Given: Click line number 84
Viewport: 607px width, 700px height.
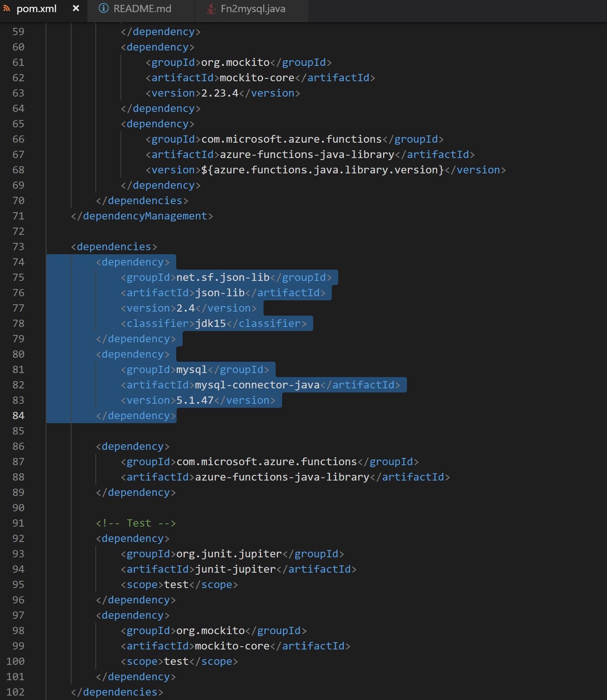Looking at the screenshot, I should coord(19,415).
